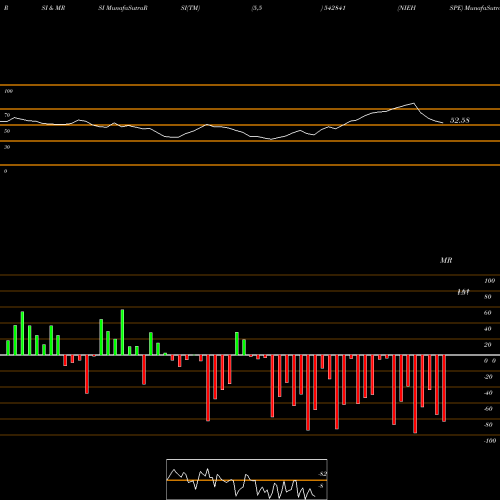Image resolution: width=500 pixels, height=500 pixels.
Task: Click the RSI axis label 50
Action: pos(7,131)
